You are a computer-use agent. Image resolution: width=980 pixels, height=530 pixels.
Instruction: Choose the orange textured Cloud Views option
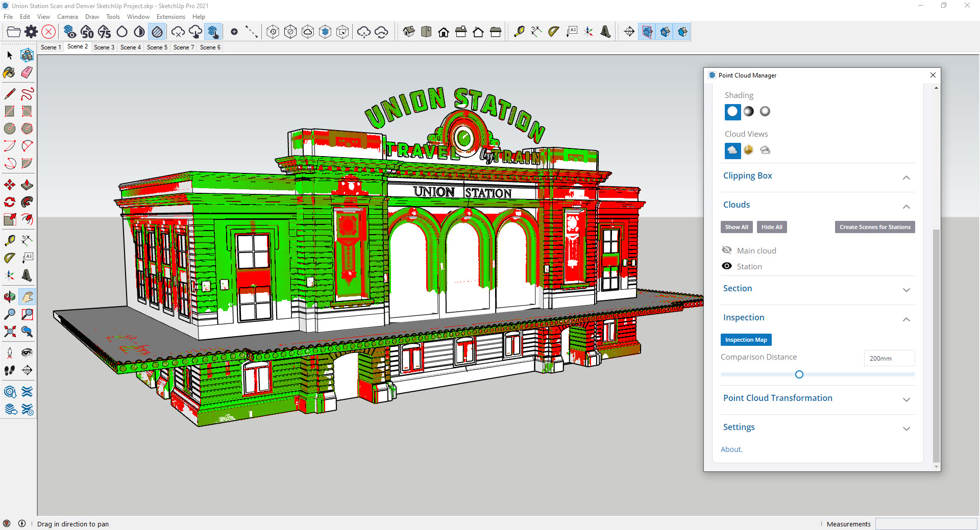(749, 150)
